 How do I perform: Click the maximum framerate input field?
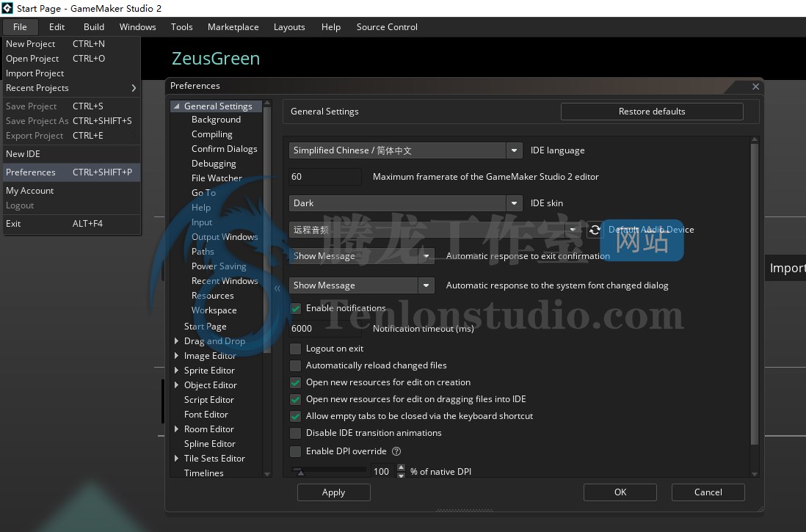[x=325, y=177]
